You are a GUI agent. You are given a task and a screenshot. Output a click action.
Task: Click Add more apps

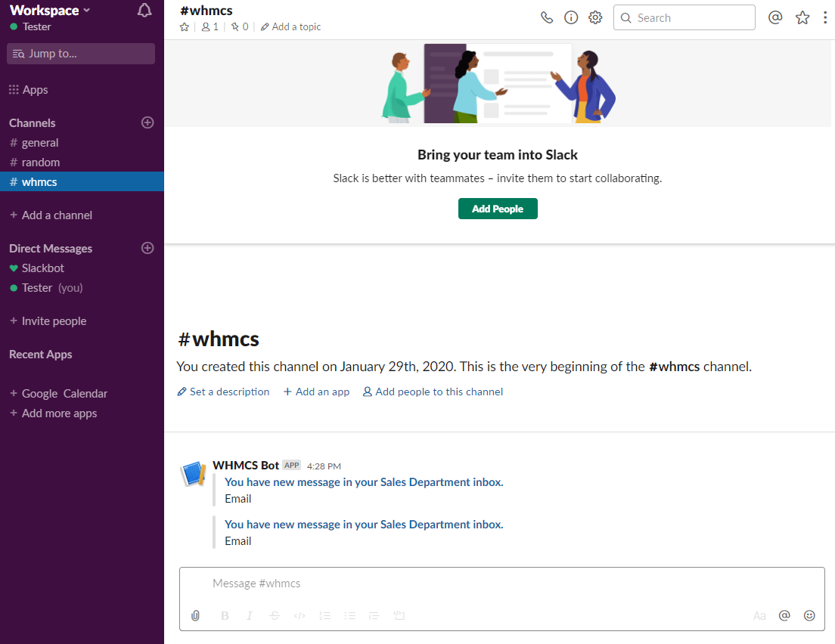[54, 413]
